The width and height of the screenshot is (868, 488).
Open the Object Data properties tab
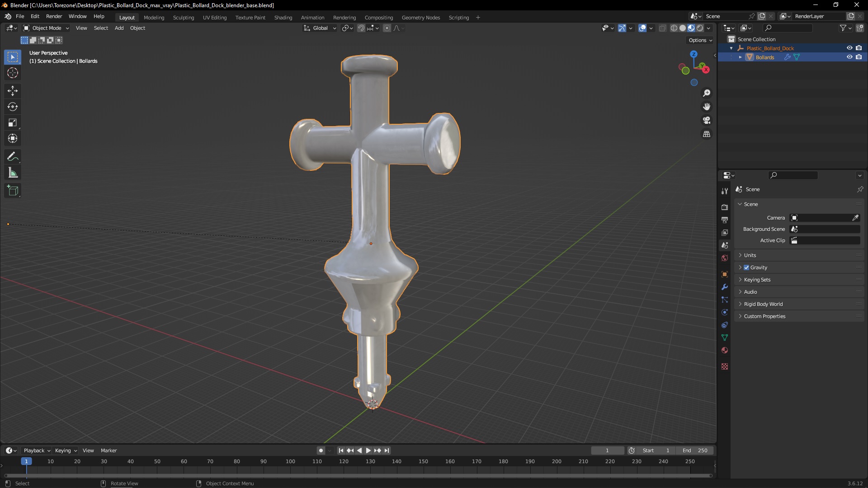[x=725, y=338]
